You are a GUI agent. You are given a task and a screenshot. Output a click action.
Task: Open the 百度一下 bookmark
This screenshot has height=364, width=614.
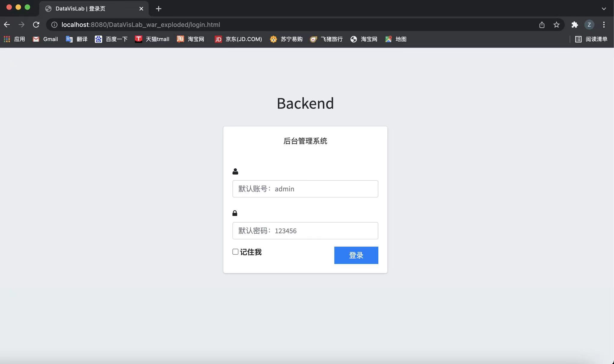111,39
